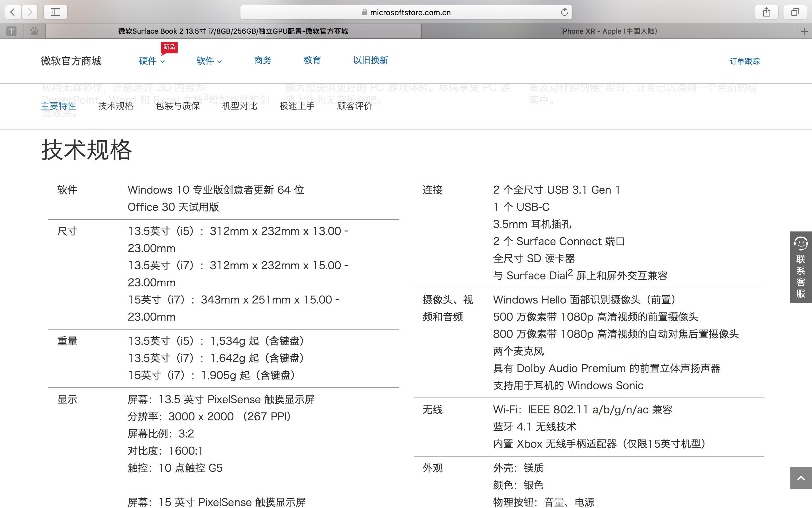Open the Share menu in Safari toolbar

[766, 12]
